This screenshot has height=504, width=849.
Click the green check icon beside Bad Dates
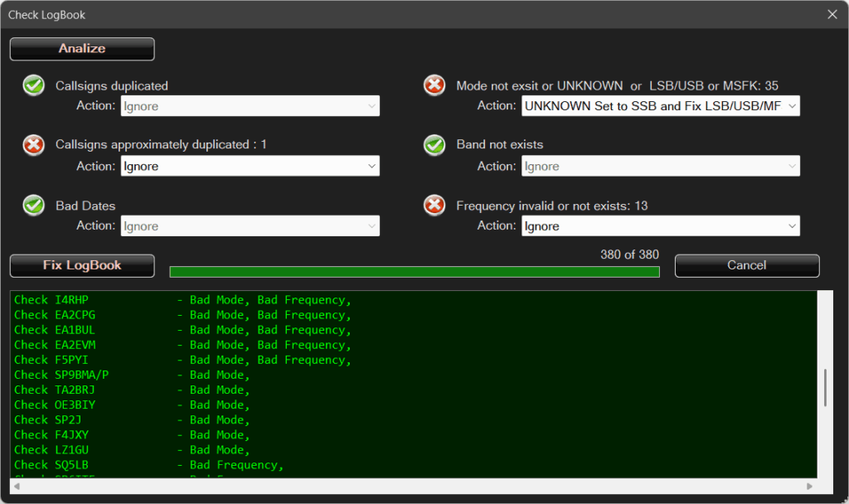point(34,206)
